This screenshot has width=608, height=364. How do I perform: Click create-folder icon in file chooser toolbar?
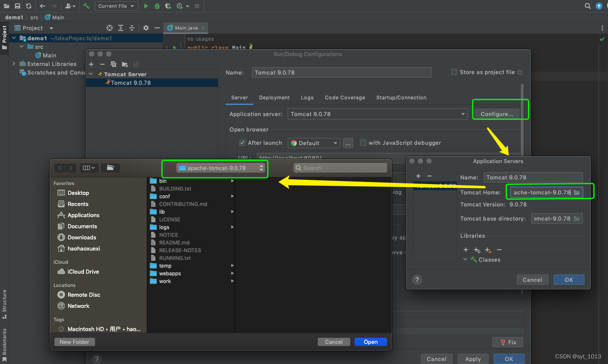click(x=110, y=168)
